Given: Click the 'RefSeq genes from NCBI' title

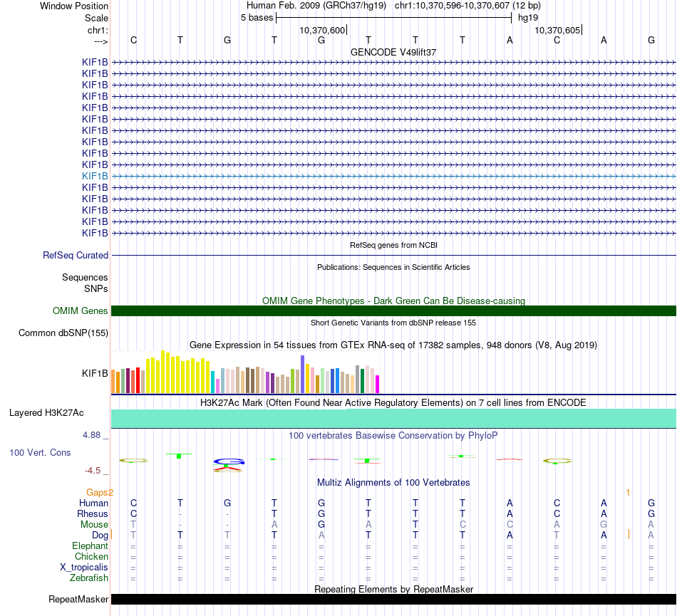Looking at the screenshot, I should click(x=393, y=245).
